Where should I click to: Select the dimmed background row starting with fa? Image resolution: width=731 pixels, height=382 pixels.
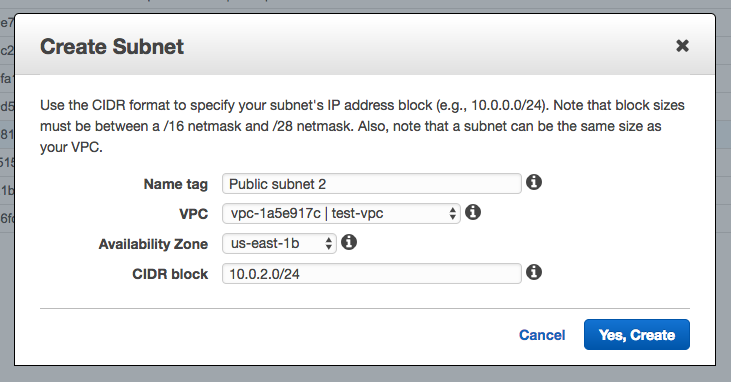(x=7, y=78)
